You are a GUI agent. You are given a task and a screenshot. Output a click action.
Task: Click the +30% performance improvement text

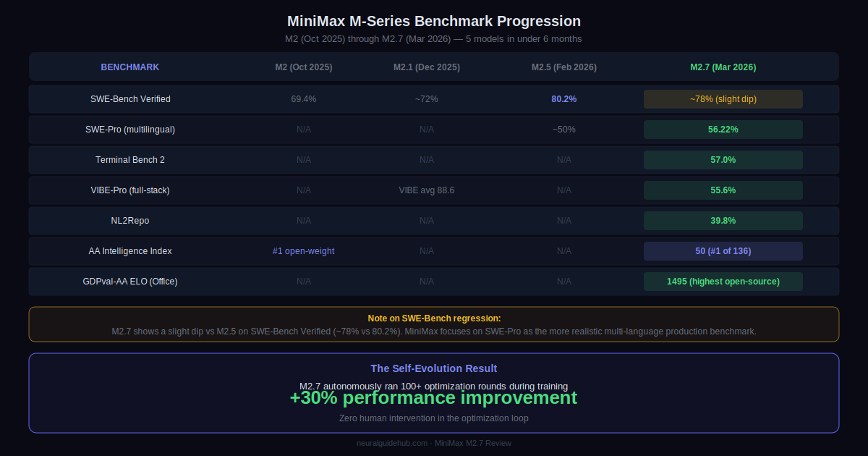tap(434, 399)
